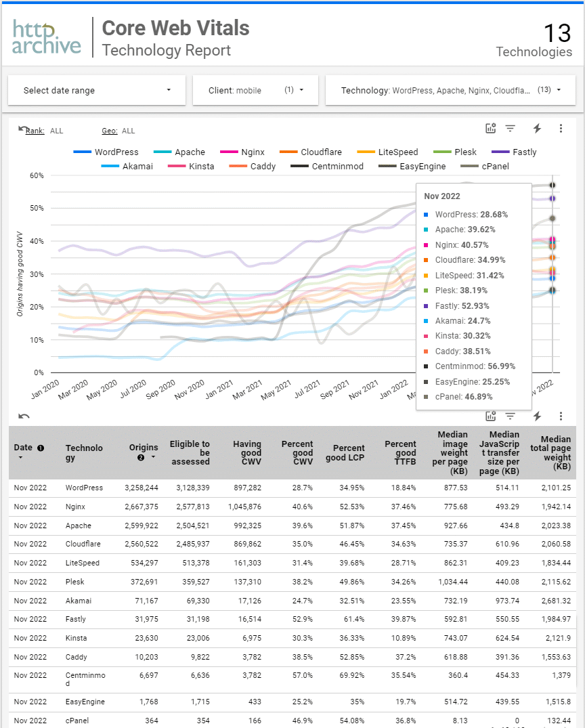Viewport: 585px width, 728px height.
Task: Open chart three-dot more options menu
Action: click(561, 128)
